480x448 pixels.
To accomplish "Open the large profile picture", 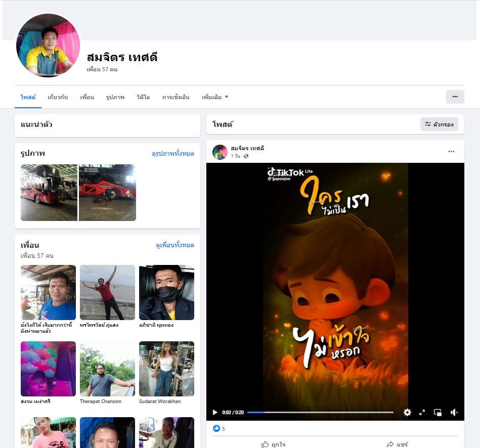I will pos(48,45).
